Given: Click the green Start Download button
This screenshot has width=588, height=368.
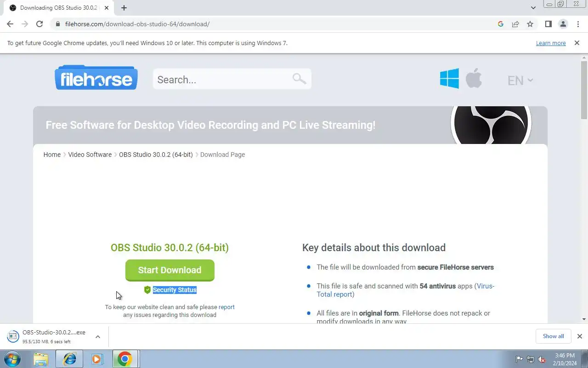Looking at the screenshot, I should [x=170, y=270].
